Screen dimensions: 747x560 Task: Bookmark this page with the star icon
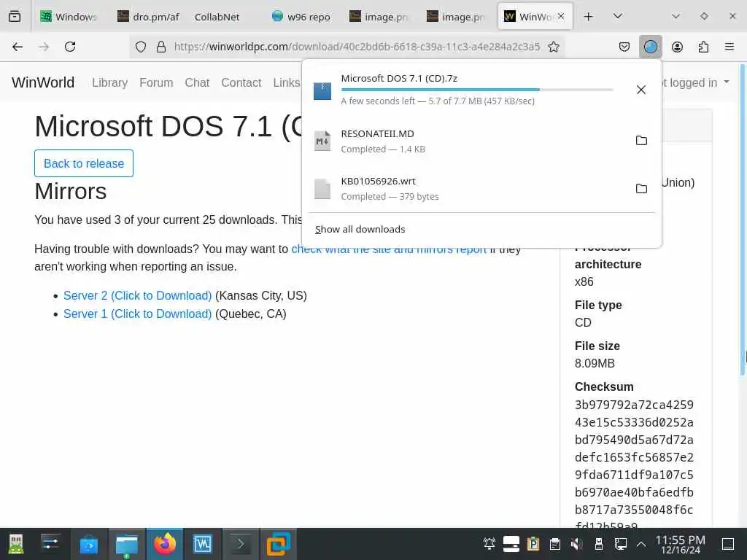point(554,47)
